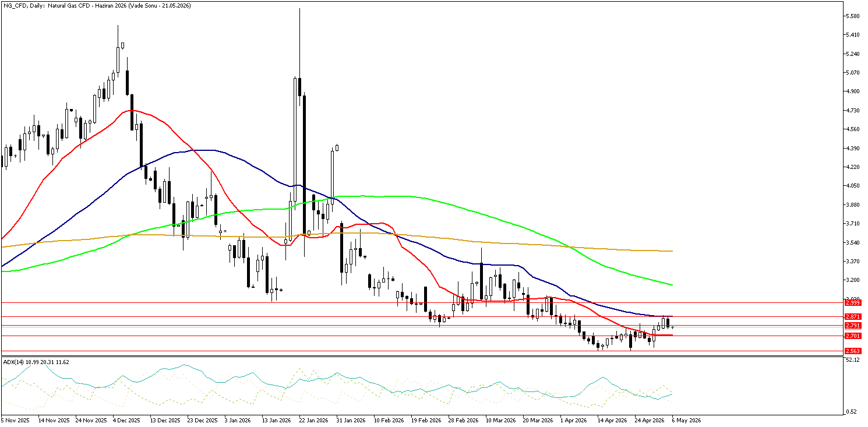The width and height of the screenshot is (868, 427).
Task: Select the red 2.871 price level label
Action: 853,316
